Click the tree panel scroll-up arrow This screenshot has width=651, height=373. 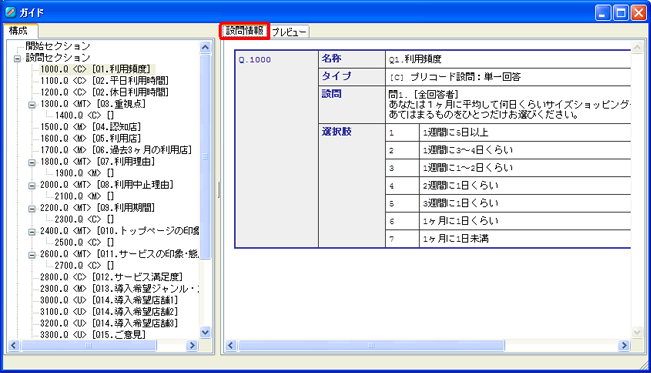(205, 47)
